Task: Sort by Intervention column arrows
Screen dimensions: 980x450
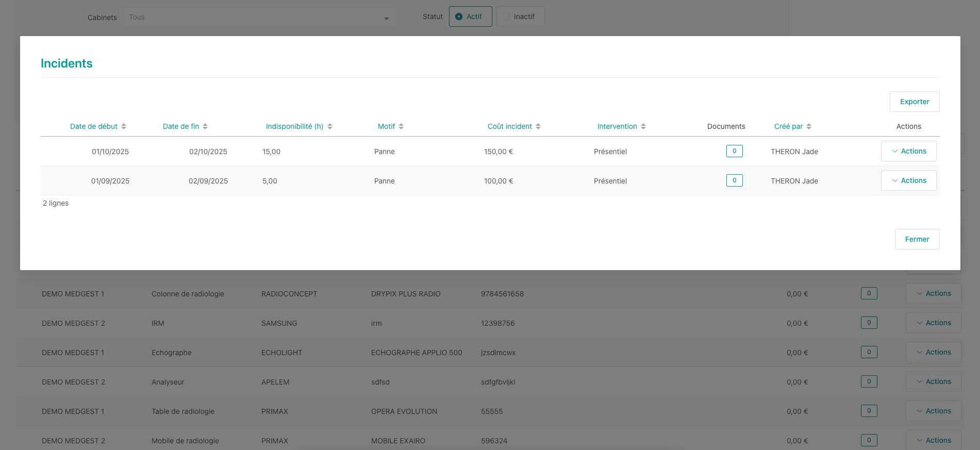Action: (x=643, y=126)
